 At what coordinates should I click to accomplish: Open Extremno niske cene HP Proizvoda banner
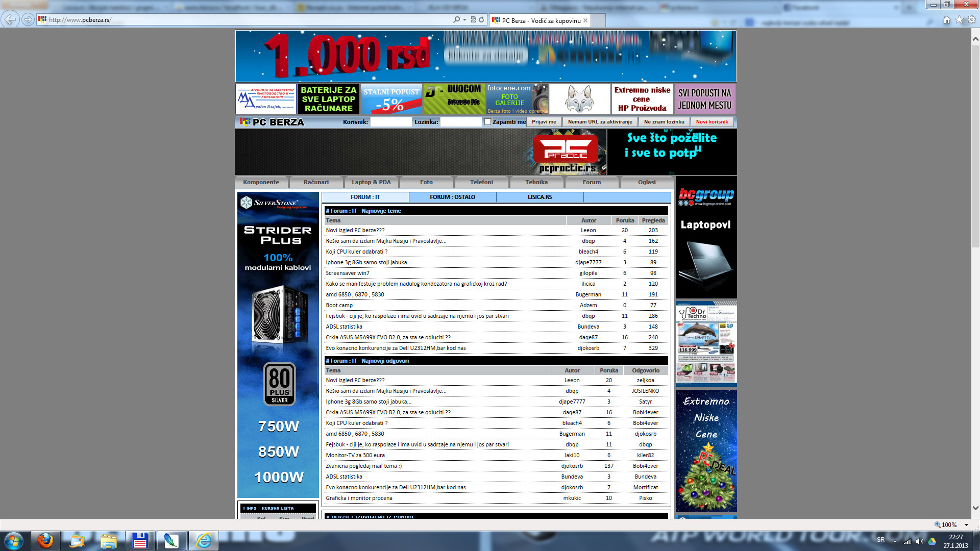pyautogui.click(x=642, y=99)
